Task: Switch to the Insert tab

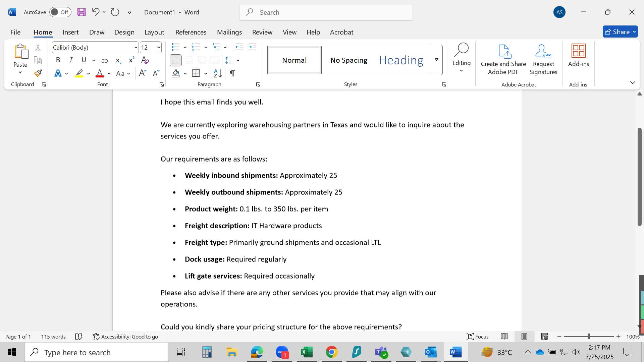Action: (70, 32)
